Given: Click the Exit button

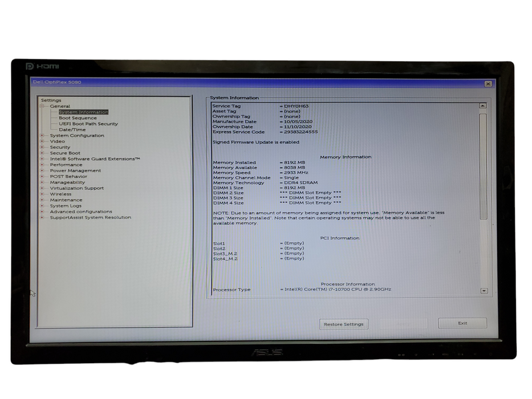Looking at the screenshot, I should coord(462,323).
